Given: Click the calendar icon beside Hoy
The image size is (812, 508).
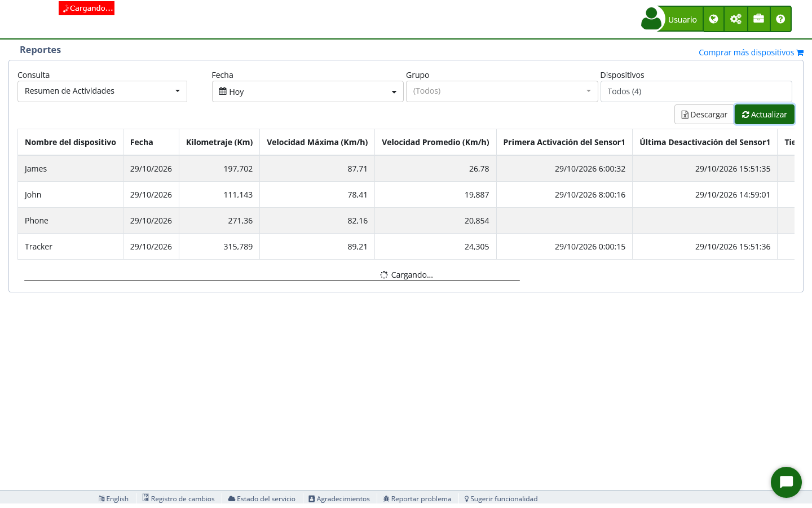Looking at the screenshot, I should point(223,91).
